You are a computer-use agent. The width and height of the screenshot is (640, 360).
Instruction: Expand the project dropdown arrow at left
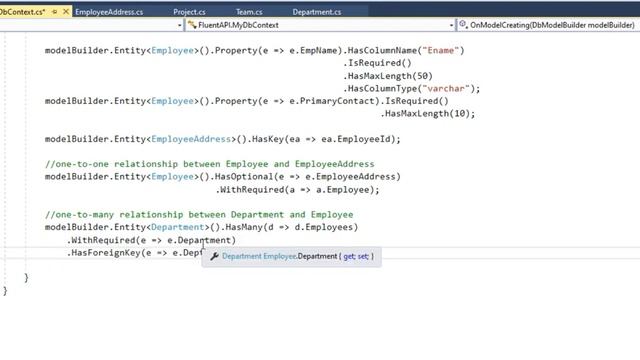pyautogui.click(x=180, y=25)
